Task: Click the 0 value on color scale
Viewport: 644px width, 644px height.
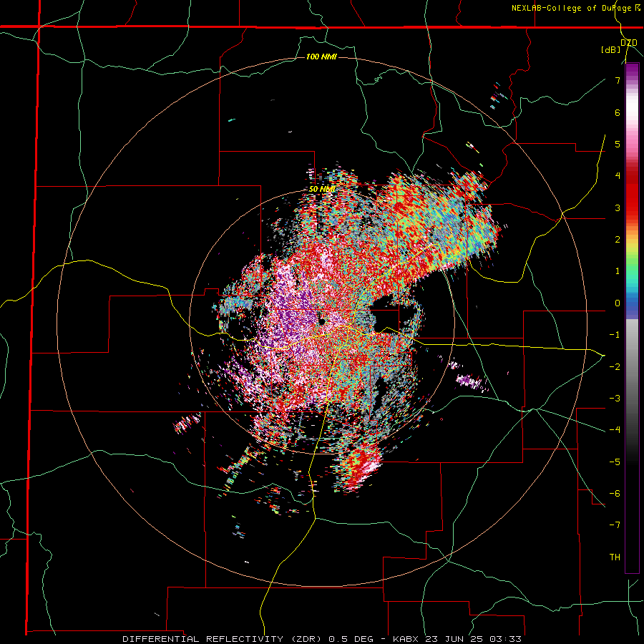Action: [618, 303]
